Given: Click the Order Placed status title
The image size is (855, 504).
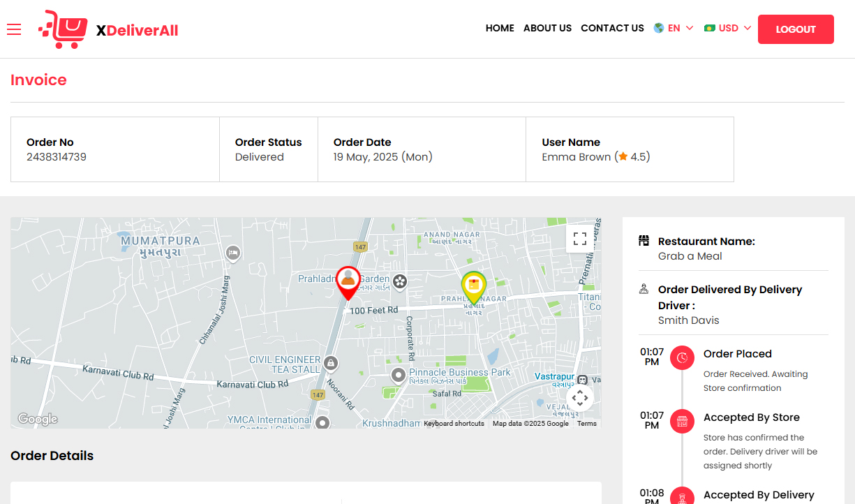Looking at the screenshot, I should 738,354.
